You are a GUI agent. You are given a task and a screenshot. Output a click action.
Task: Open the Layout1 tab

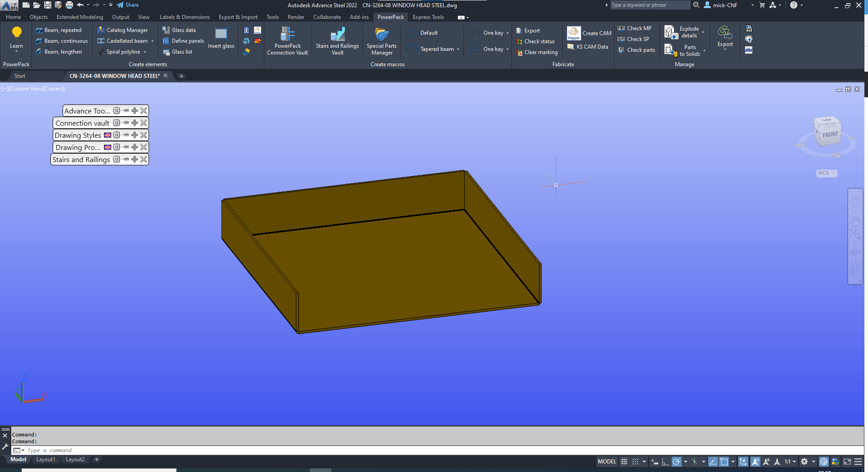45,459
